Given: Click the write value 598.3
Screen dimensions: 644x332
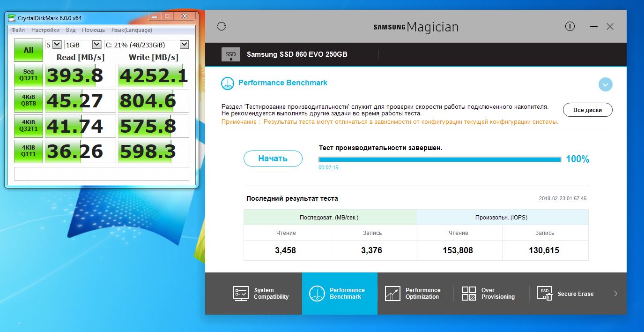Looking at the screenshot, I should click(154, 151).
